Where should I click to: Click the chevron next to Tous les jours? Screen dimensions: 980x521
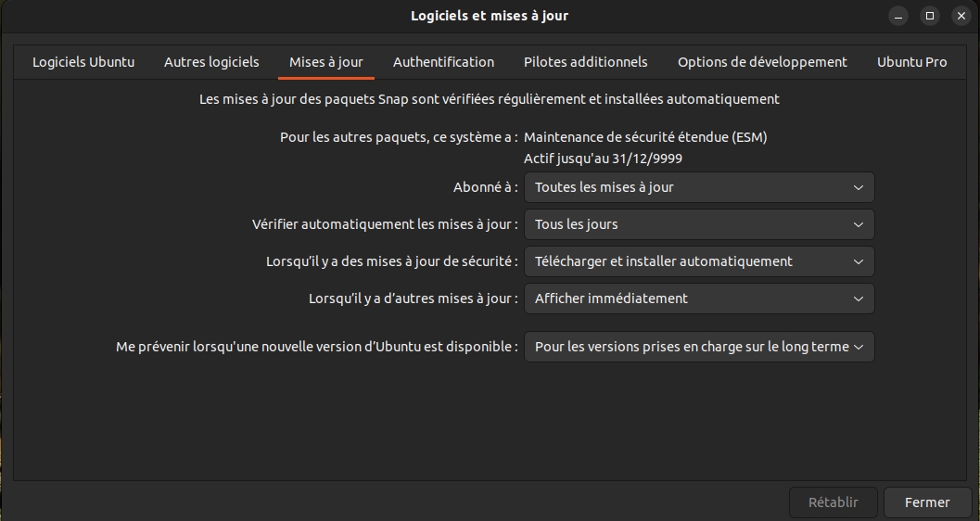(x=859, y=224)
